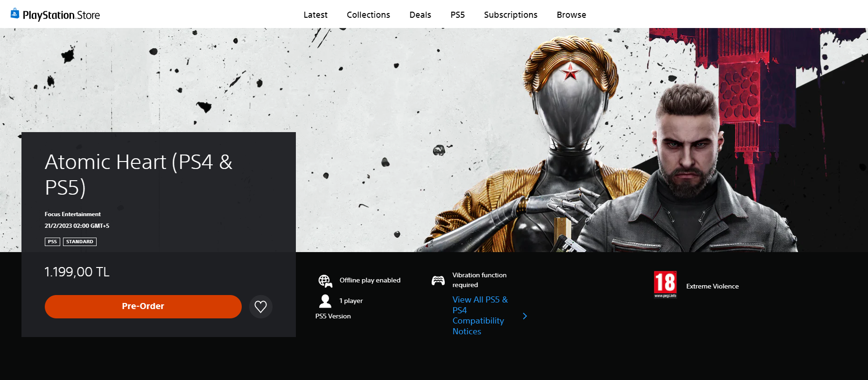The height and width of the screenshot is (380, 868).
Task: Open Subscriptions in the top navigation
Action: (x=511, y=15)
